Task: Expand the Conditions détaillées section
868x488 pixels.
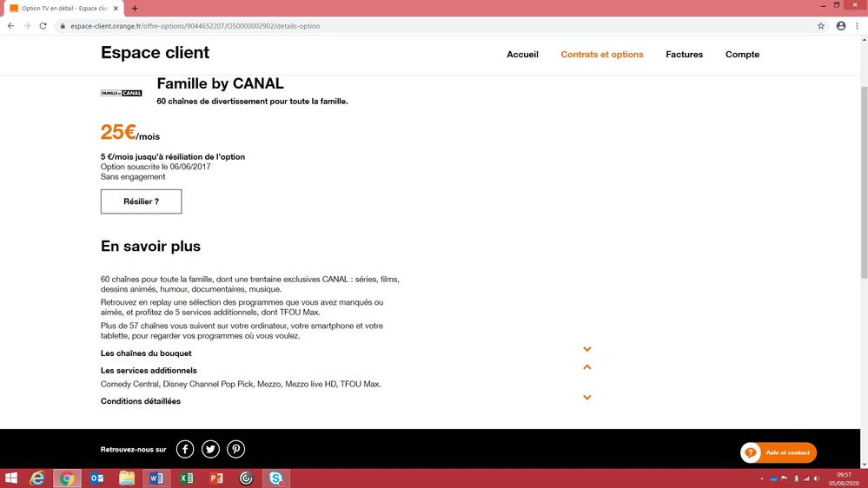Action: tap(586, 398)
